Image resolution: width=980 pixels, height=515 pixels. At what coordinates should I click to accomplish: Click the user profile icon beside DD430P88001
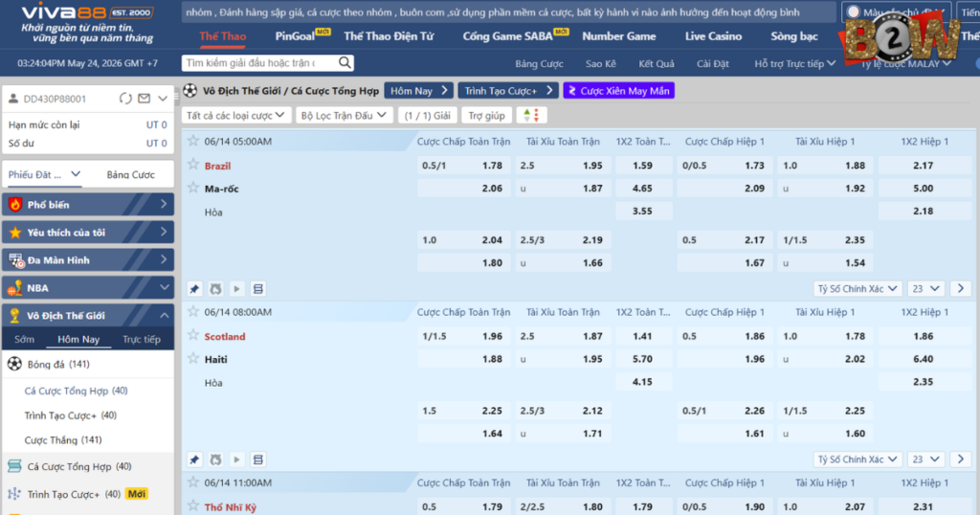[x=13, y=99]
